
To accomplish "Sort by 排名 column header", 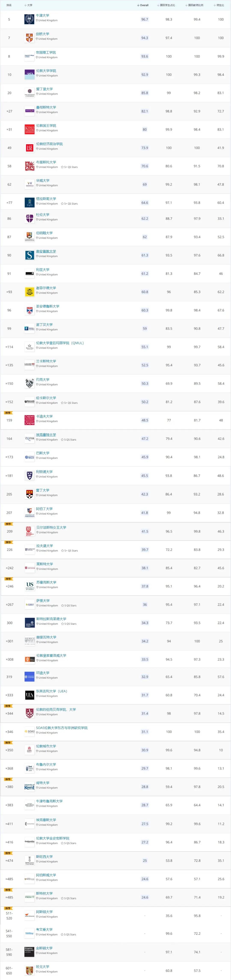I will (9, 5).
